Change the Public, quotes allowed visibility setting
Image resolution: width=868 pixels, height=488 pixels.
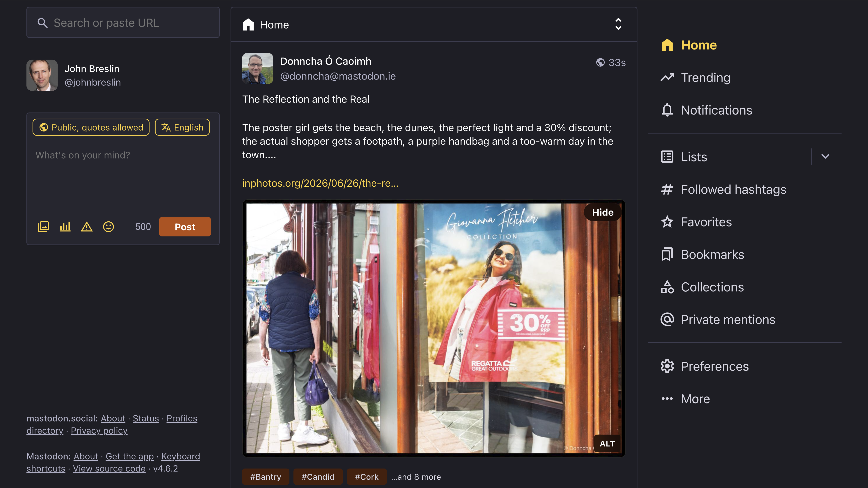click(91, 127)
